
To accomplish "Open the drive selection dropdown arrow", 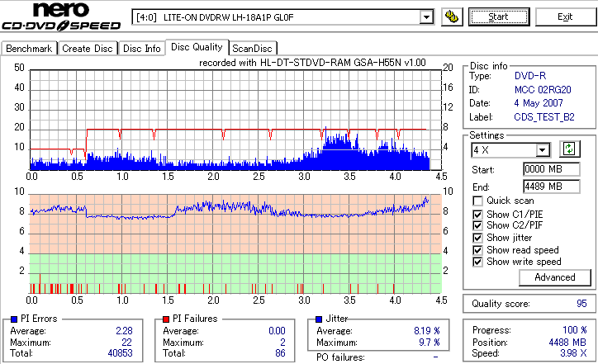I will click(x=426, y=17).
